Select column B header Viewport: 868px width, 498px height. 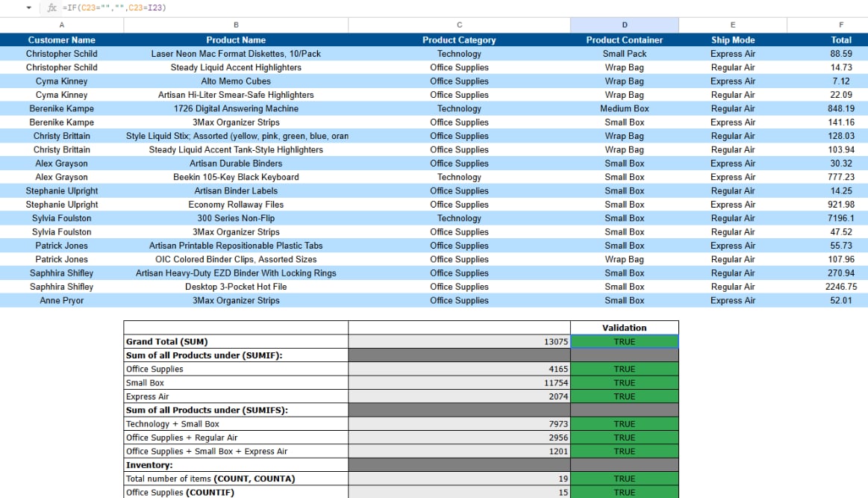[236, 25]
